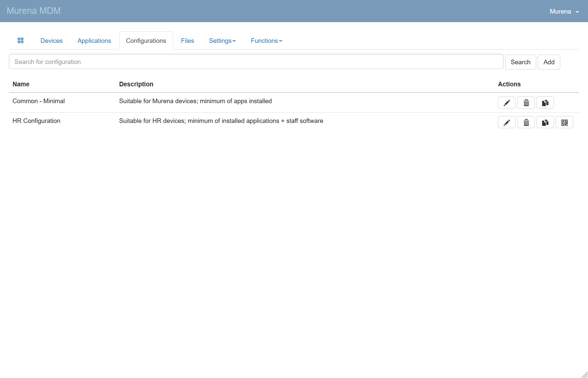Delete the Common - Minimal configuration
Screen dimensions: 588x378
tap(526, 103)
